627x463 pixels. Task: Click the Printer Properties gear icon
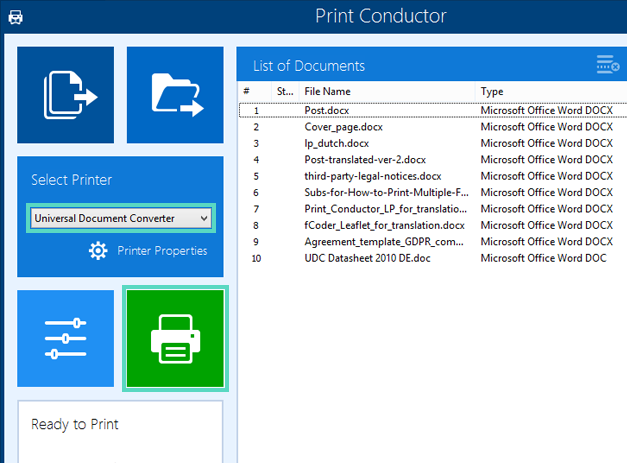tap(98, 251)
